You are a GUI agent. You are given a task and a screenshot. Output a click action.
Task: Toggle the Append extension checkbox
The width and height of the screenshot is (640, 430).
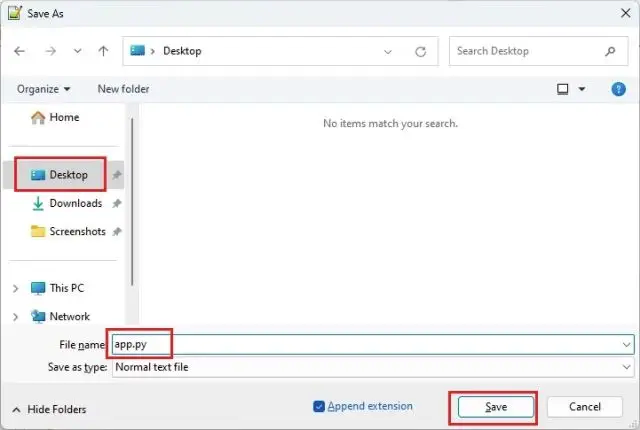(319, 406)
